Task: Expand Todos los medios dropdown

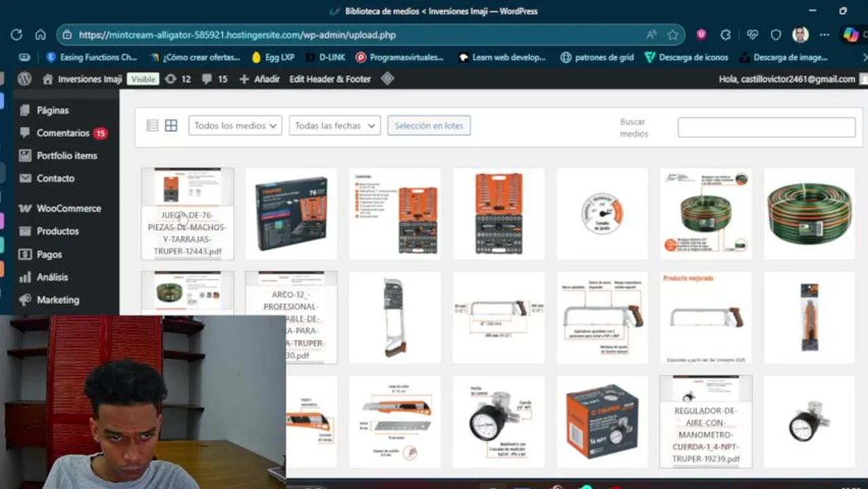Action: coord(235,126)
